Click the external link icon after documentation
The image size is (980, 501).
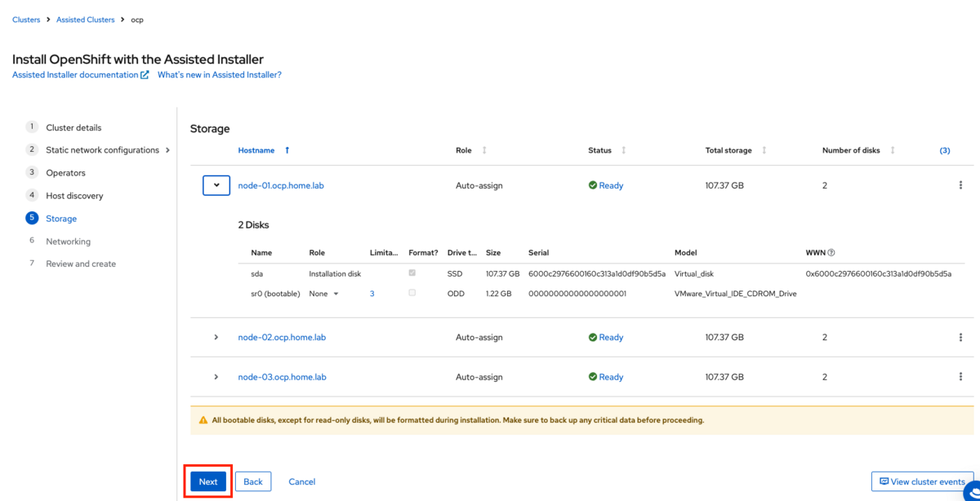[x=145, y=74]
